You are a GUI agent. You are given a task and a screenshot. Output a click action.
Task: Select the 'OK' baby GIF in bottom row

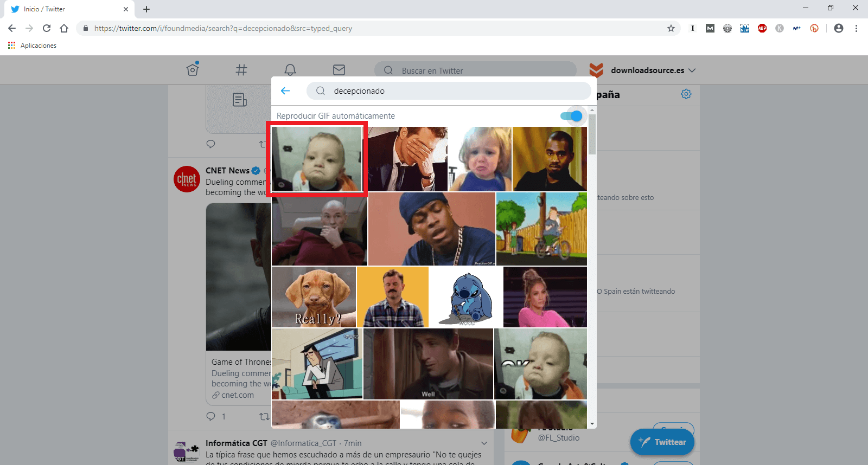pyautogui.click(x=541, y=364)
